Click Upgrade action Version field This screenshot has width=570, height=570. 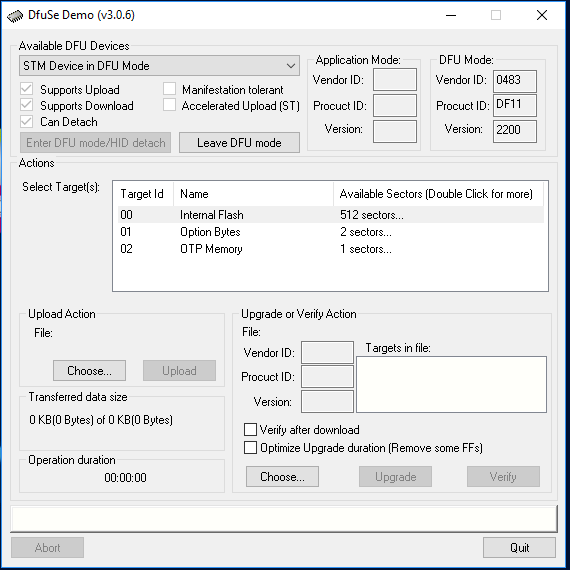click(x=328, y=402)
